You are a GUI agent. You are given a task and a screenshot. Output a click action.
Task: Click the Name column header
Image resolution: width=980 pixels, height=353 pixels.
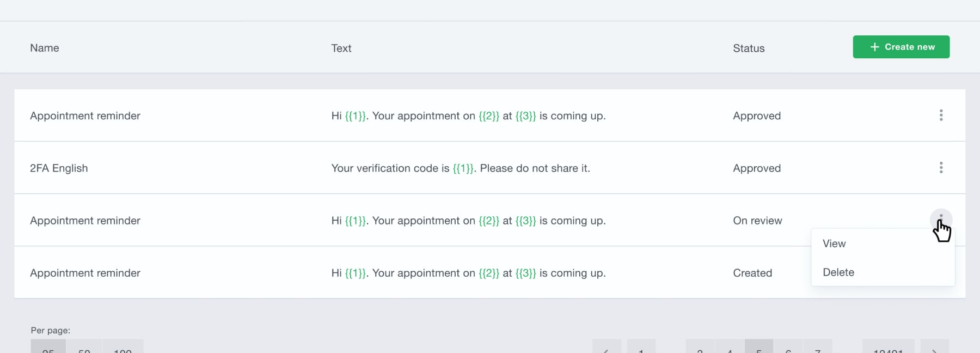[45, 48]
